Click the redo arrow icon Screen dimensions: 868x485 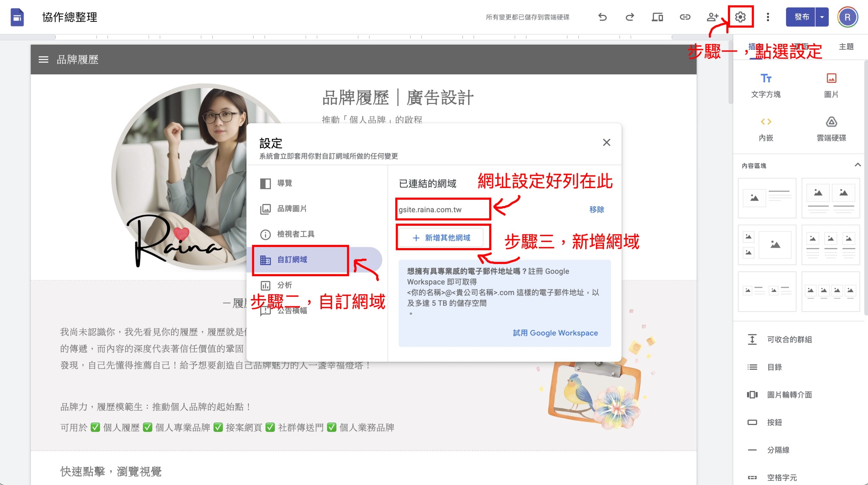point(630,17)
